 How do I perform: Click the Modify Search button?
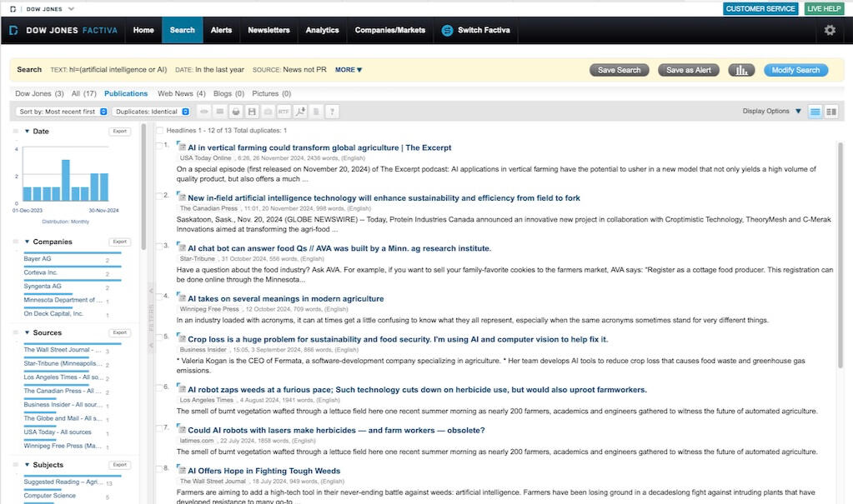[795, 70]
